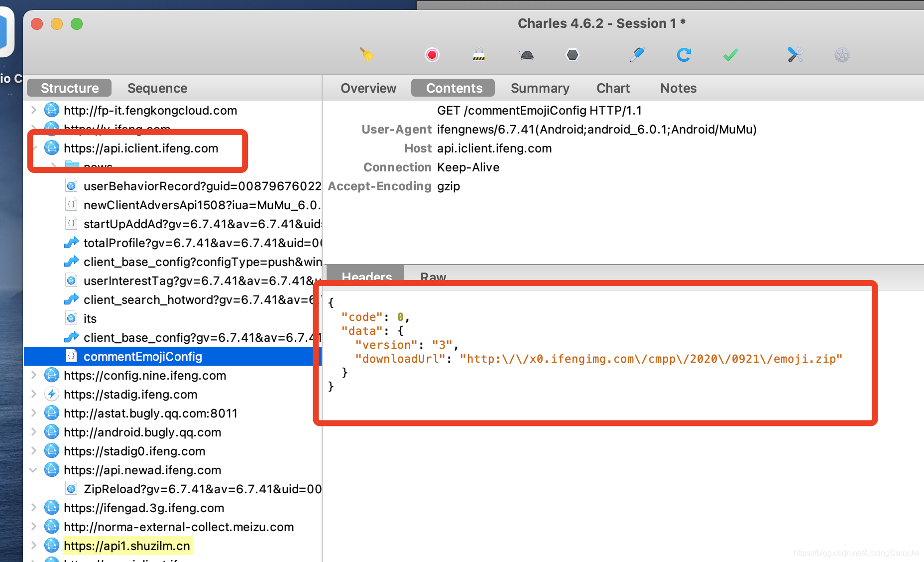This screenshot has width=924, height=562.
Task: Toggle breakpoints with the hexagon icon
Action: tap(573, 54)
